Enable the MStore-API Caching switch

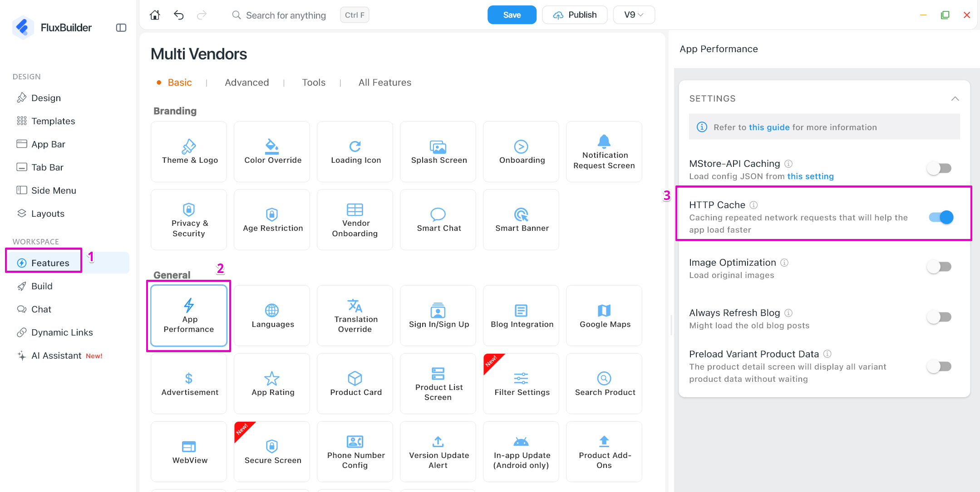point(939,168)
